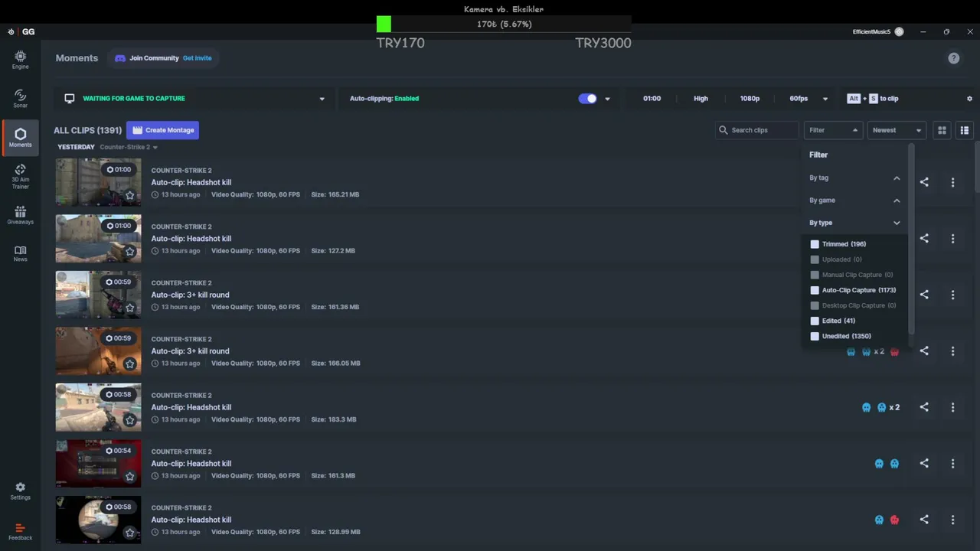Screen dimensions: 980x551
Task: Open more options for 183.3 MB clip
Action: 952,407
